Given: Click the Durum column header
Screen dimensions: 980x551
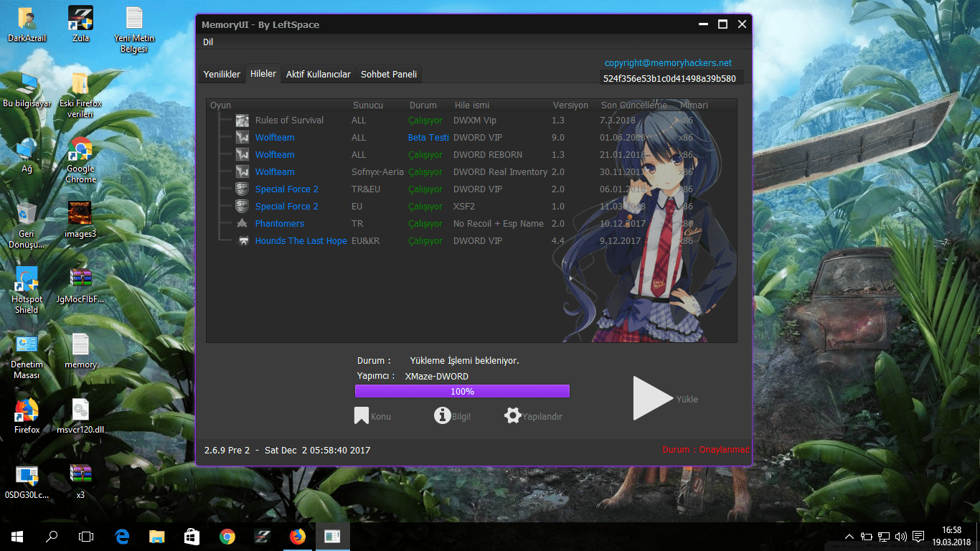Looking at the screenshot, I should (x=423, y=105).
